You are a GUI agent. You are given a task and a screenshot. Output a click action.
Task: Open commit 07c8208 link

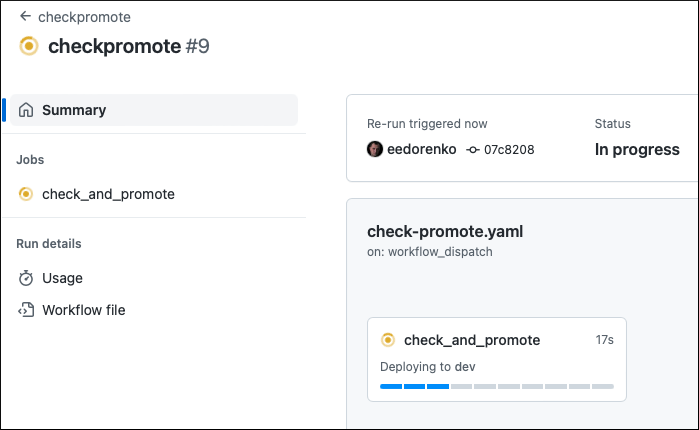pyautogui.click(x=509, y=149)
